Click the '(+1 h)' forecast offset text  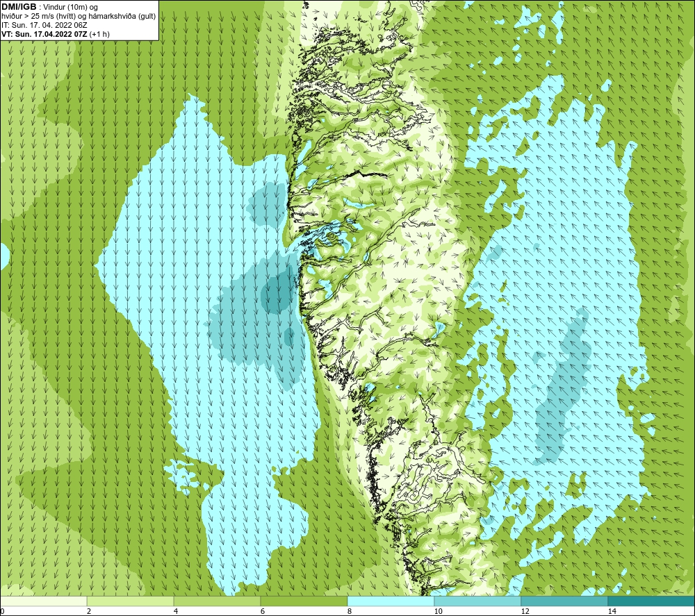click(99, 34)
